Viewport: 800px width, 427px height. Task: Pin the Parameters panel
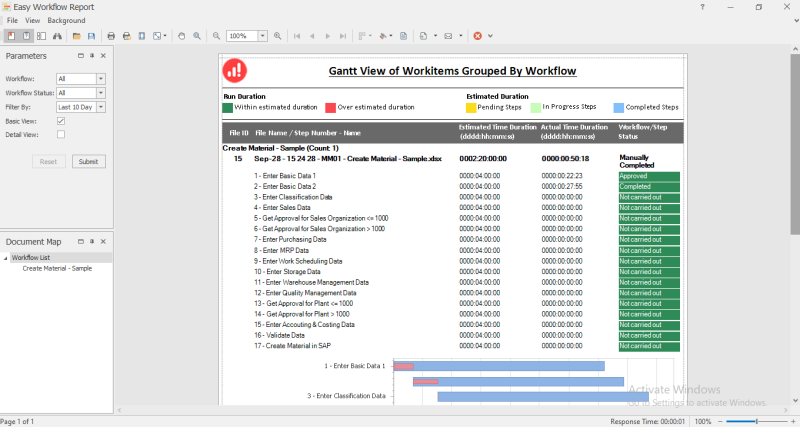coord(91,56)
